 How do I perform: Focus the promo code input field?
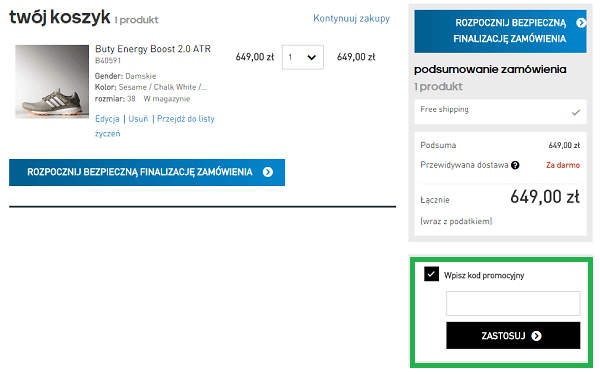pos(513,304)
